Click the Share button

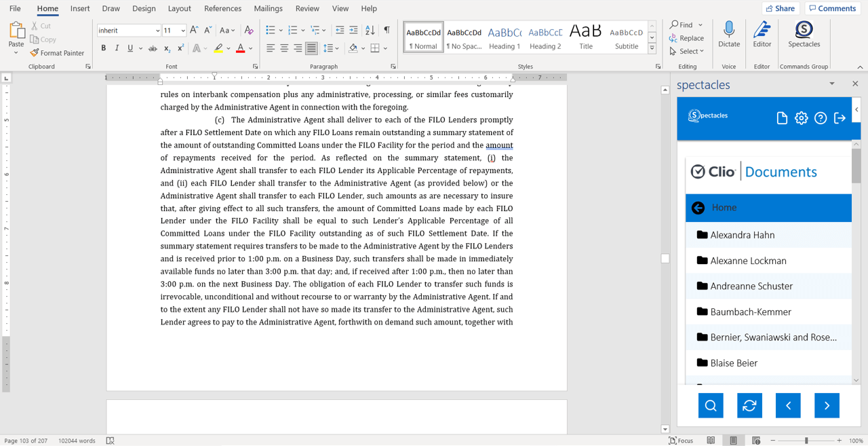[780, 8]
